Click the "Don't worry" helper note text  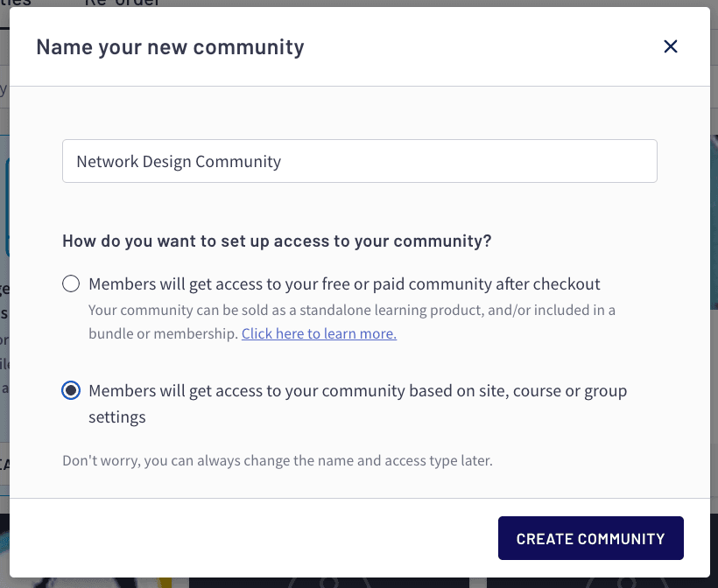[x=278, y=459]
